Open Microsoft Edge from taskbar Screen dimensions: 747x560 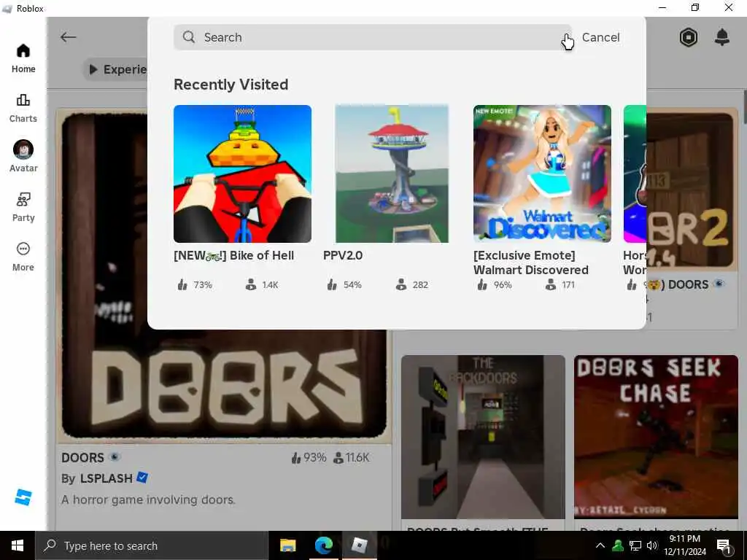323,545
